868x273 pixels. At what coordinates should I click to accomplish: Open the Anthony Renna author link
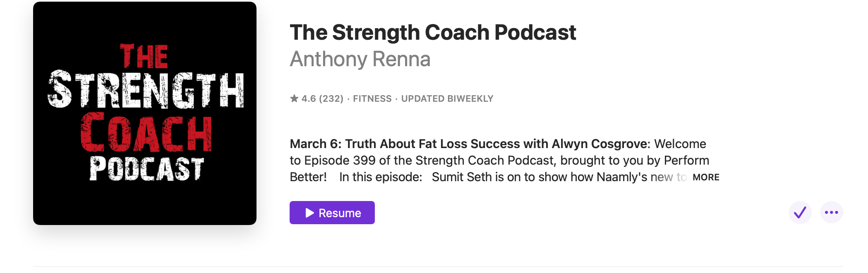[x=360, y=59]
